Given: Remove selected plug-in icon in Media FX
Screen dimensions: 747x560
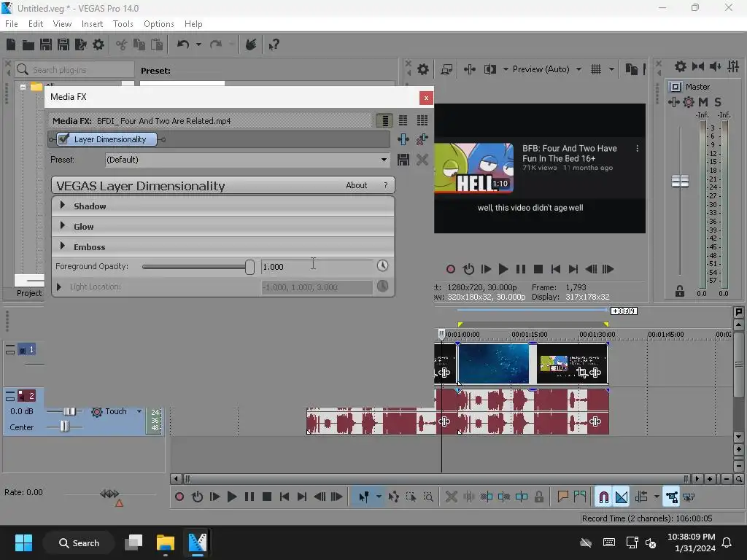Looking at the screenshot, I should [422, 139].
